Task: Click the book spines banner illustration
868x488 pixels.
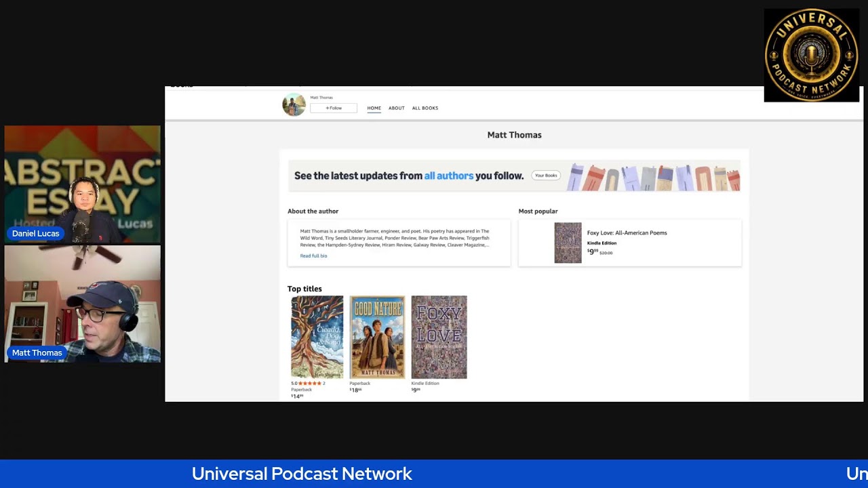Action: 654,177
